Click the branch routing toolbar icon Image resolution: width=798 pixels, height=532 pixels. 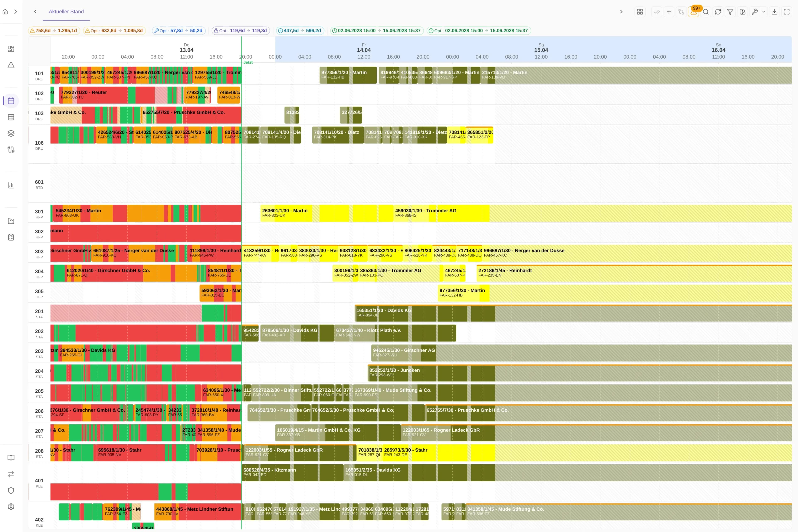[681, 12]
